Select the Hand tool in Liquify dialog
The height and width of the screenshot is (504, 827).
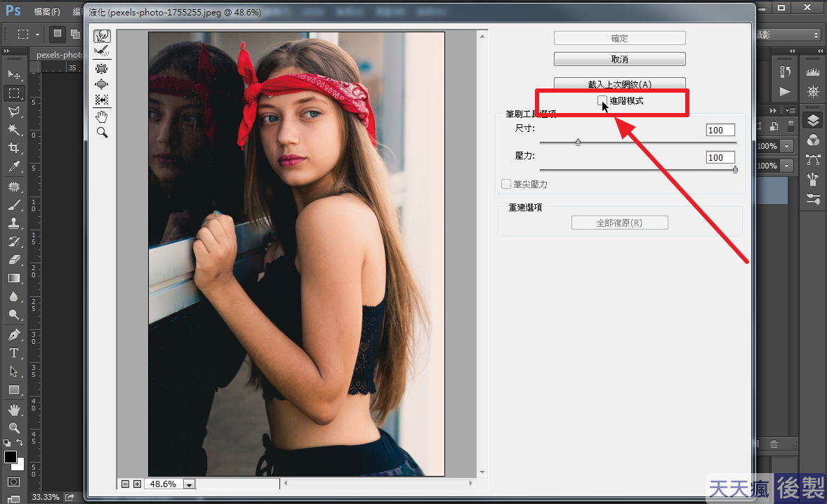(x=102, y=117)
